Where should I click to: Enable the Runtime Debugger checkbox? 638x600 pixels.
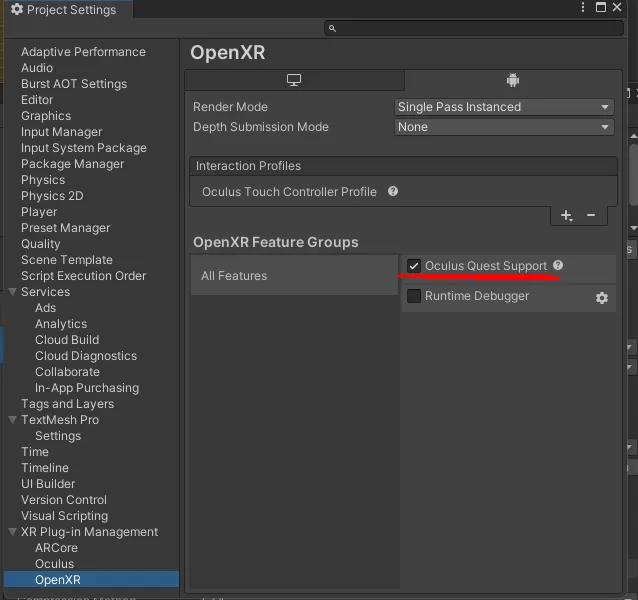click(x=414, y=296)
